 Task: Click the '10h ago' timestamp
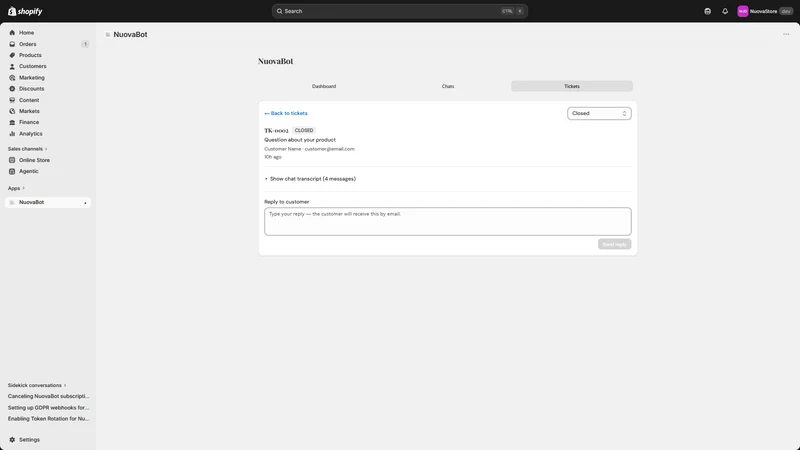pyautogui.click(x=273, y=157)
